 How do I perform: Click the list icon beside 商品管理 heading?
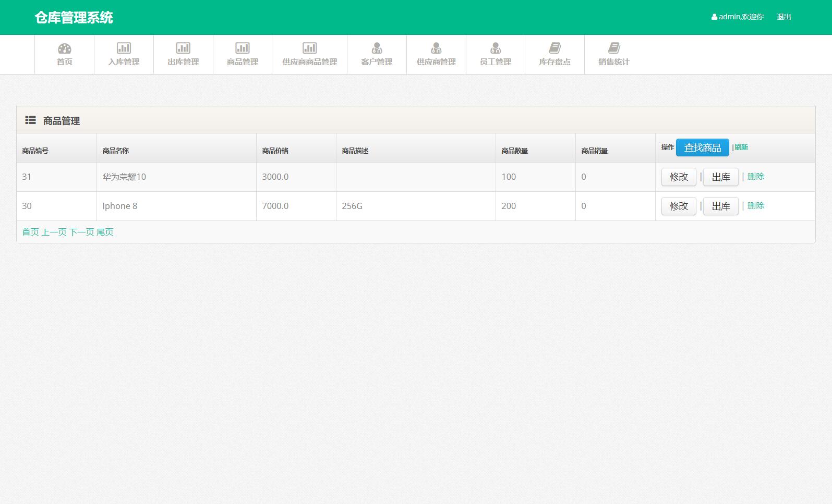30,120
